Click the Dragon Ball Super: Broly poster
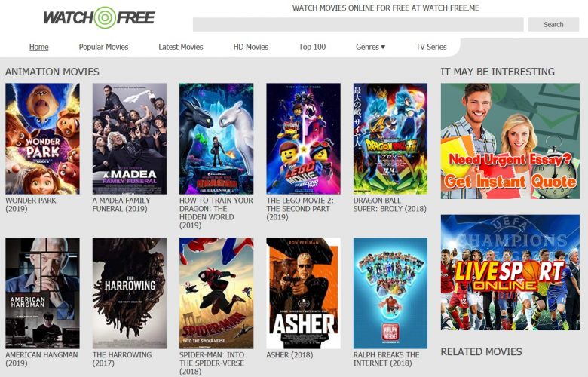 (390, 139)
